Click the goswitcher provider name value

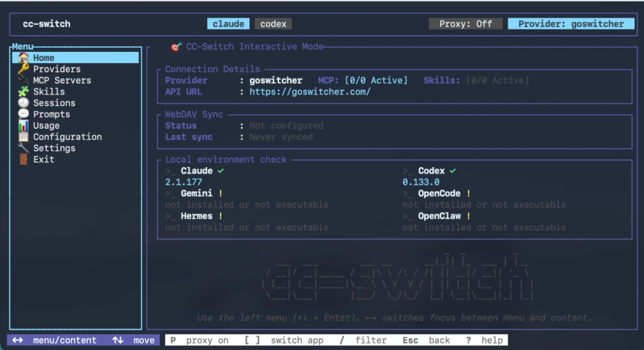point(276,81)
